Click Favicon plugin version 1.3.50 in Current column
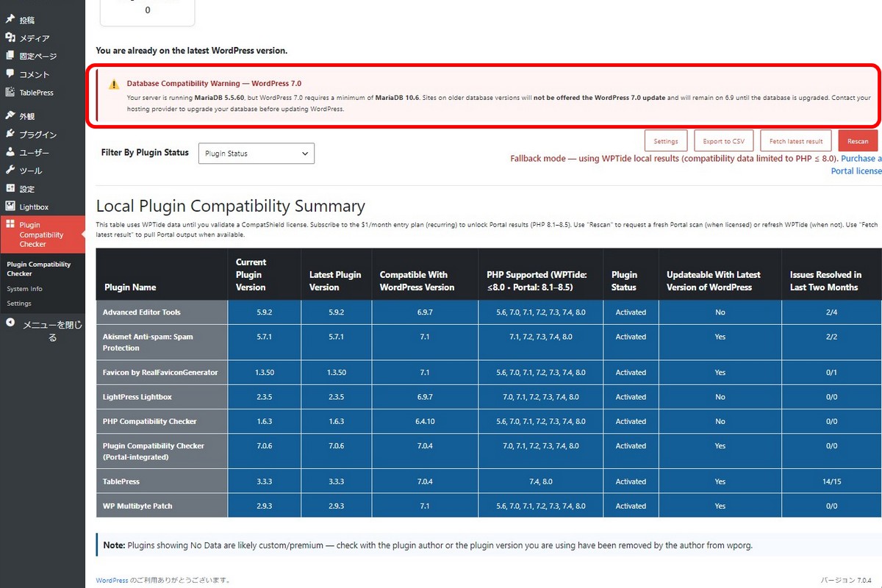 264,373
